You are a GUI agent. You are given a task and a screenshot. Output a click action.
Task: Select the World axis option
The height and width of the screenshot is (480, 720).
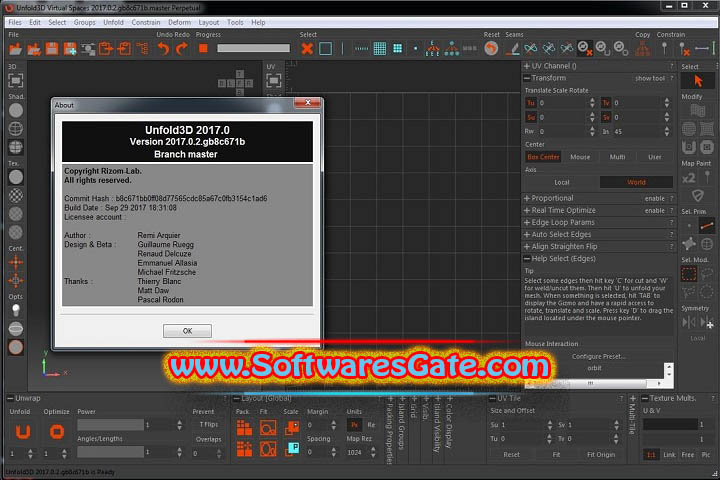(x=636, y=182)
